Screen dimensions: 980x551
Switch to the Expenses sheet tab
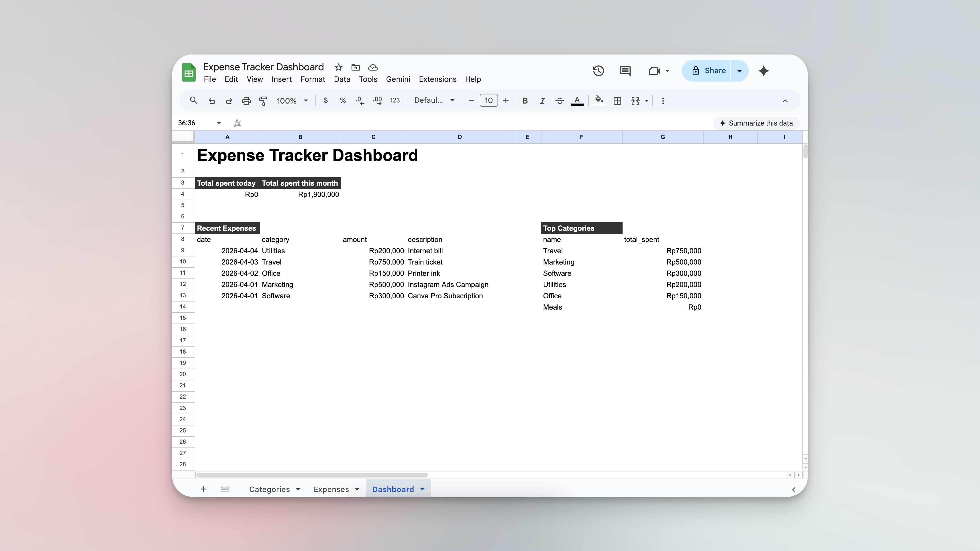(x=331, y=489)
